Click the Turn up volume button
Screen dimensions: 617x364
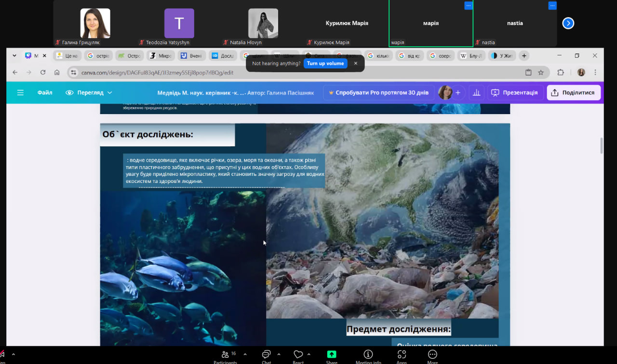(x=325, y=64)
